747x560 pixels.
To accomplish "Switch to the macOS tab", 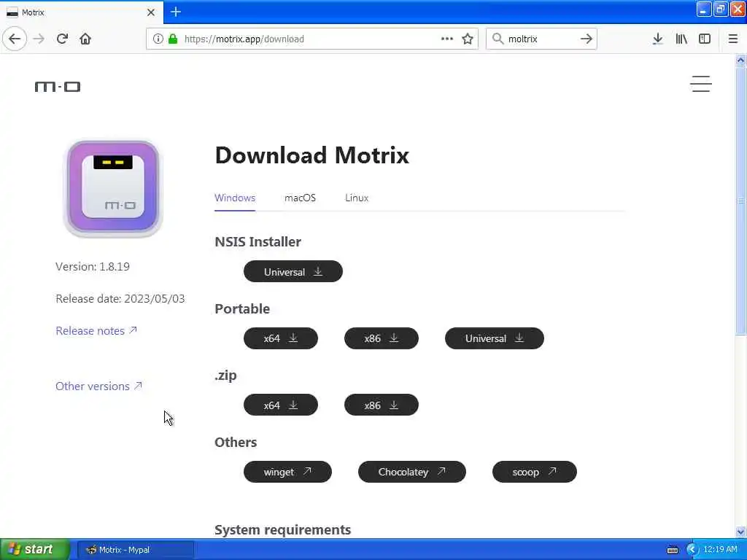I will [x=300, y=198].
